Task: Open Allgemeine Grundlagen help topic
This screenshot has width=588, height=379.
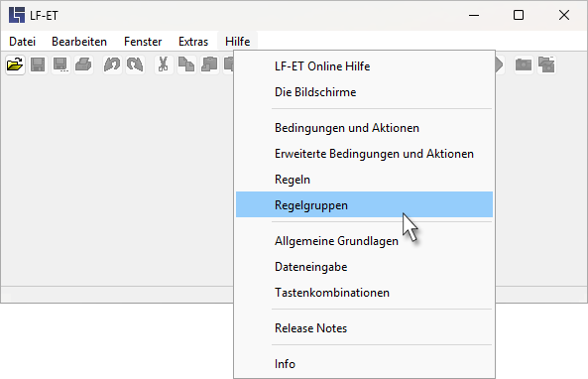Action: (x=364, y=241)
